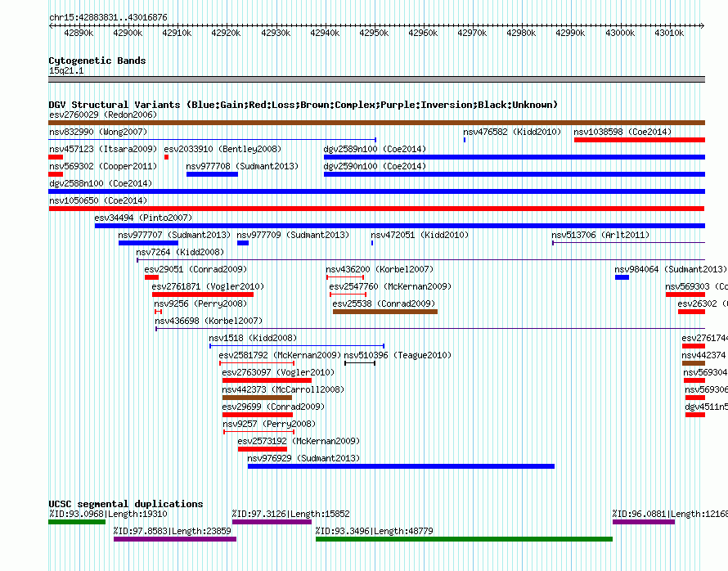Select nsv436200 (Korbel2007) label
Screen dimensions: 728x571
point(380,269)
